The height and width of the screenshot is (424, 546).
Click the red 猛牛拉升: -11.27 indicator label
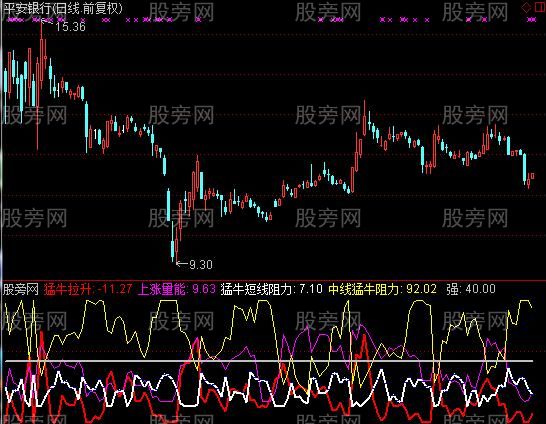tap(88, 289)
